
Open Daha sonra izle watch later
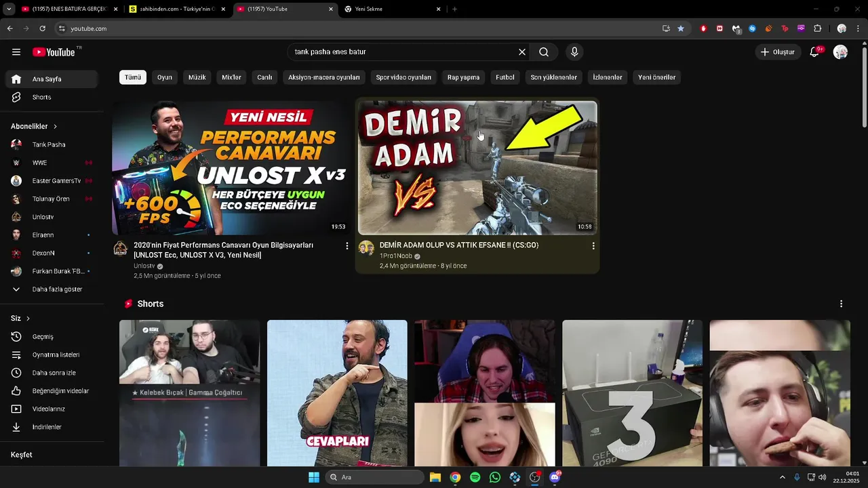[52, 373]
